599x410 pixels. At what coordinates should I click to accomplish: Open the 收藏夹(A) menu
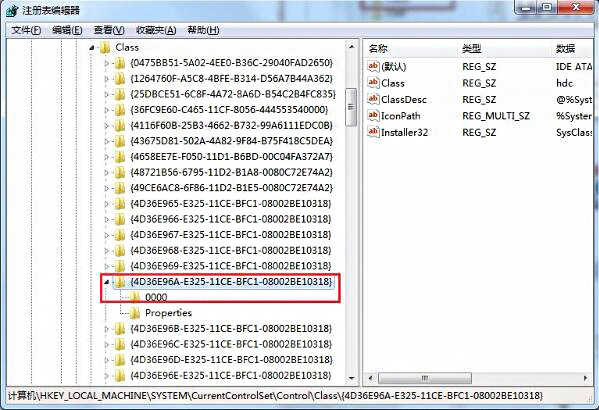[156, 30]
